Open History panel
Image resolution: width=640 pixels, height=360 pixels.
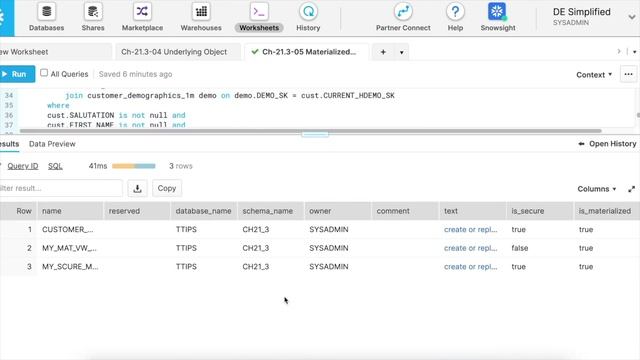coord(607,144)
